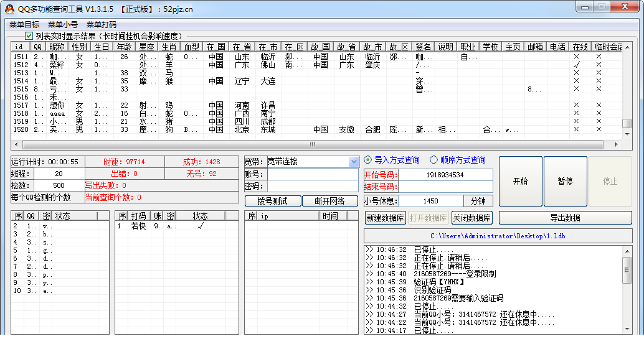Click the 新建数据库 button
This screenshot has width=644, height=349.
[x=386, y=218]
